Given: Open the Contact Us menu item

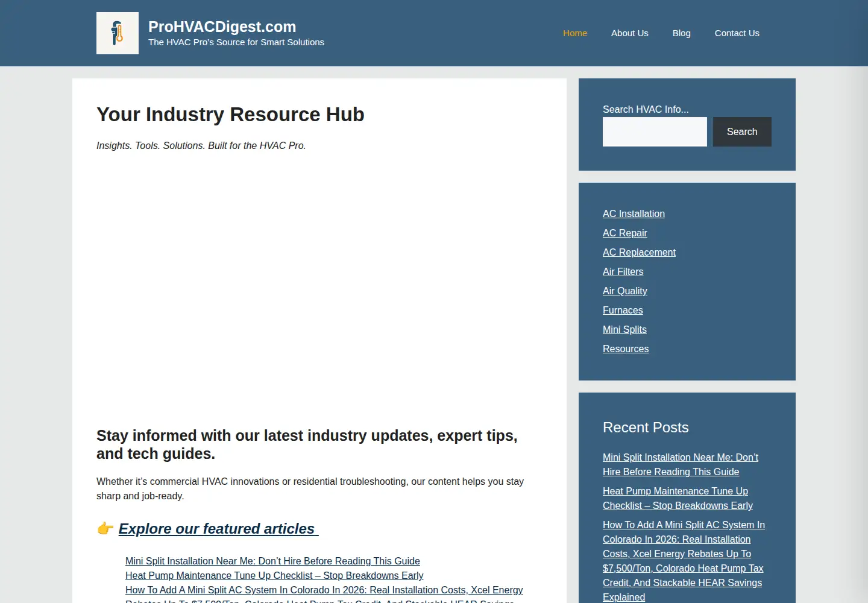Looking at the screenshot, I should (x=737, y=33).
